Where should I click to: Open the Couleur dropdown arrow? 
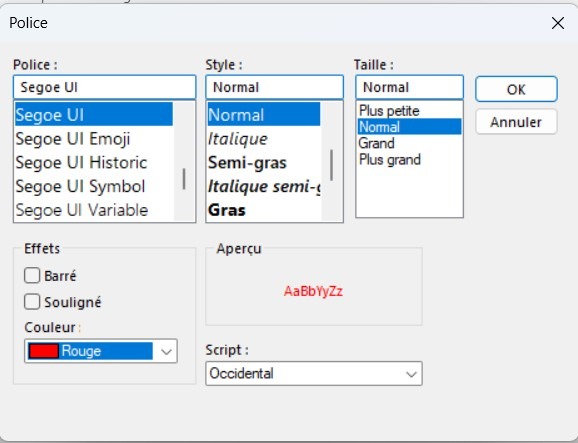coord(167,351)
